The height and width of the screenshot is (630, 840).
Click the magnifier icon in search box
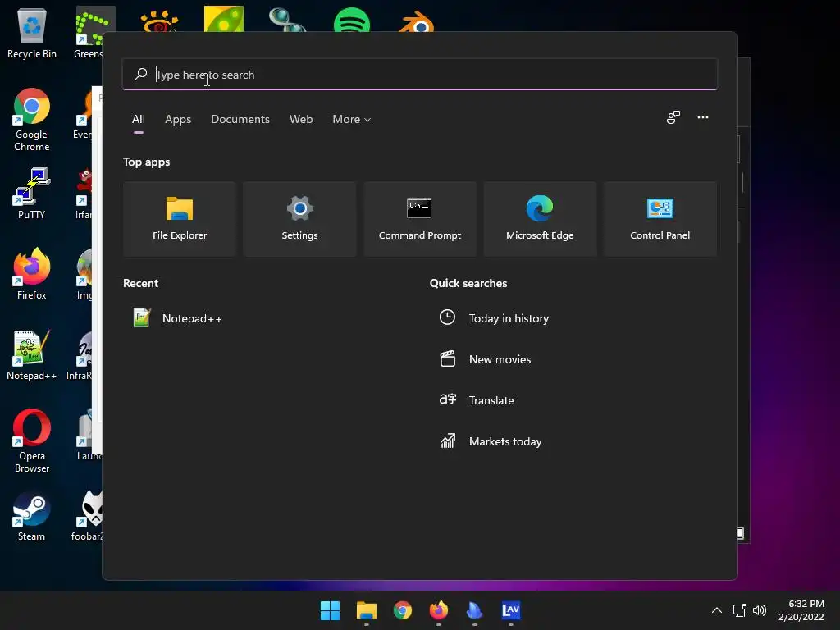[141, 74]
